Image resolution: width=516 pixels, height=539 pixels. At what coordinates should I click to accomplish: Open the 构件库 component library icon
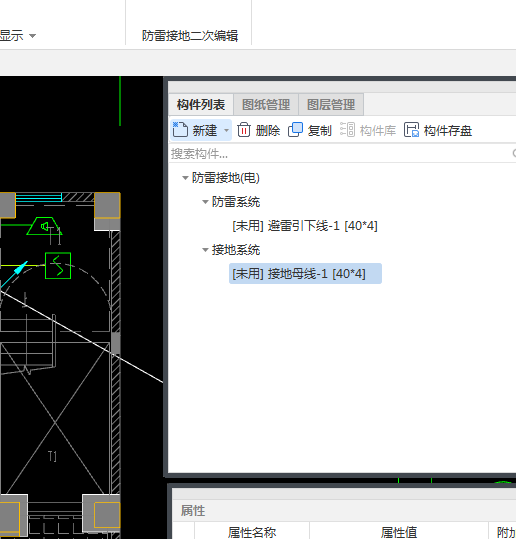coord(347,130)
